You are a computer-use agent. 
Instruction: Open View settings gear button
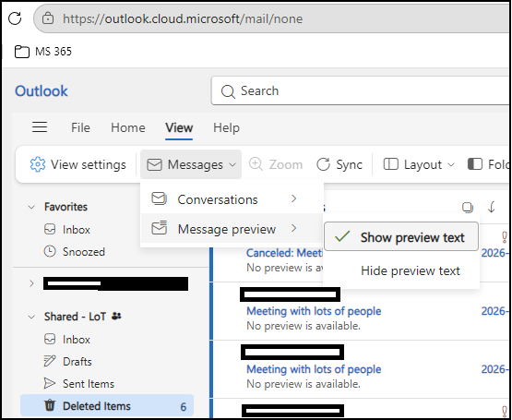tap(77, 164)
